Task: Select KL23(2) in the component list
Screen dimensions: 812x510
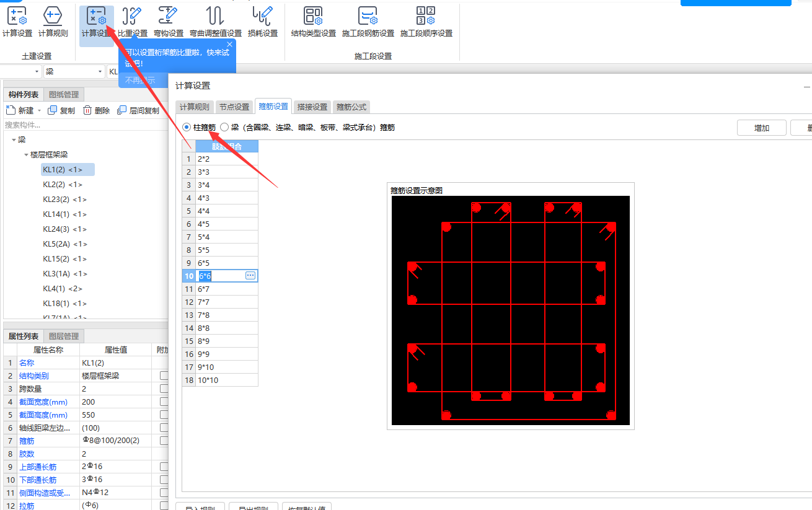Action: pyautogui.click(x=64, y=200)
